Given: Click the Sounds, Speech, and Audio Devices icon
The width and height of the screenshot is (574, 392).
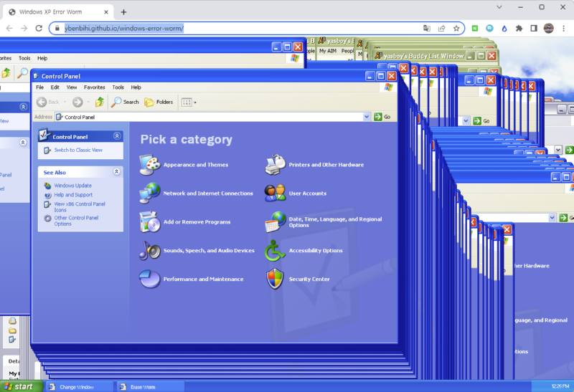Looking at the screenshot, I should (150, 251).
